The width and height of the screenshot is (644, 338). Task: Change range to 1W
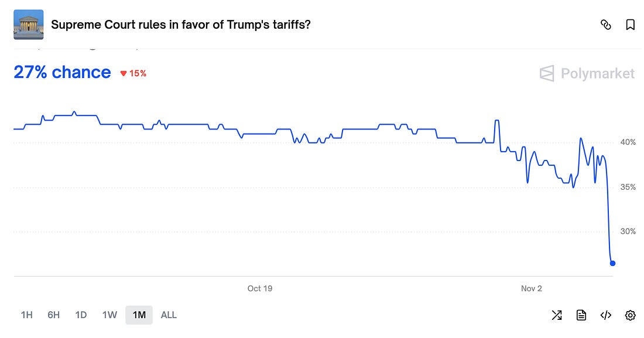[x=109, y=315]
